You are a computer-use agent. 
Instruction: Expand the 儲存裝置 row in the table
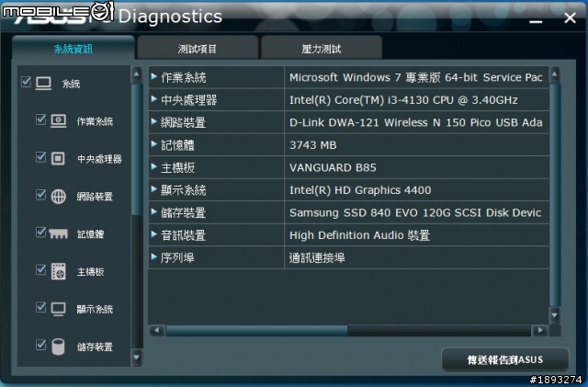(153, 211)
